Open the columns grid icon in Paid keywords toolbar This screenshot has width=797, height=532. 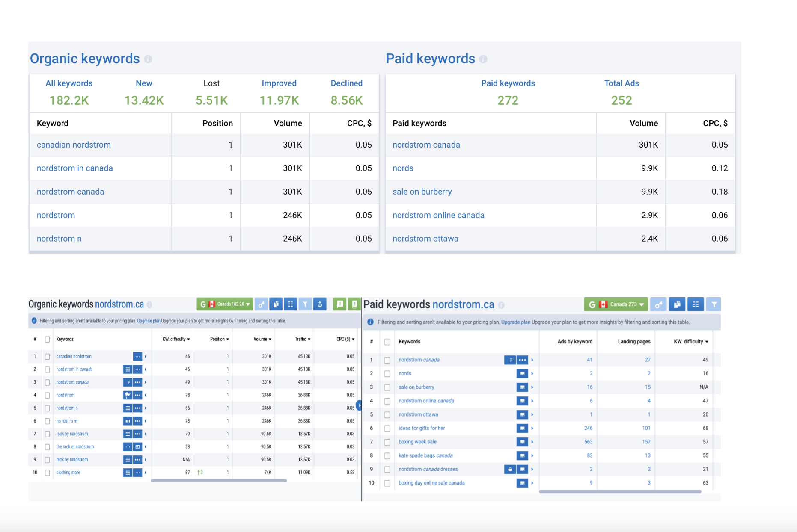pos(696,304)
